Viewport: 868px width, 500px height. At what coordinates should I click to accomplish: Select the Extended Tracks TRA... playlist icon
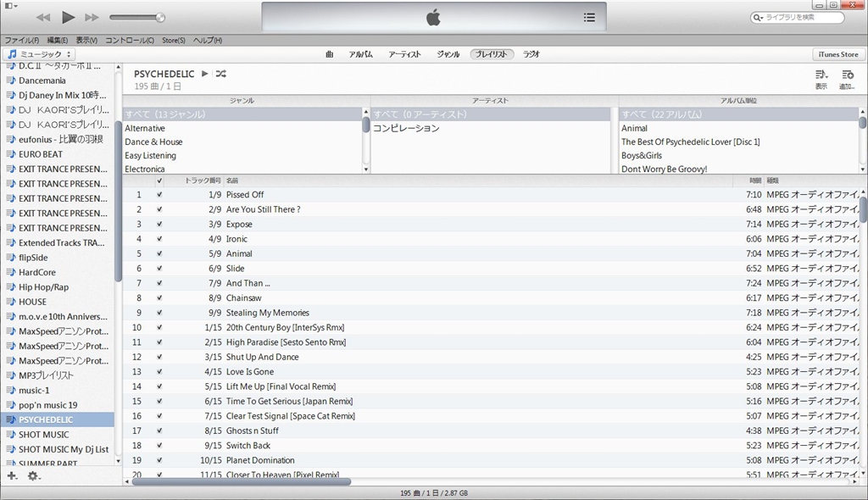(x=10, y=242)
